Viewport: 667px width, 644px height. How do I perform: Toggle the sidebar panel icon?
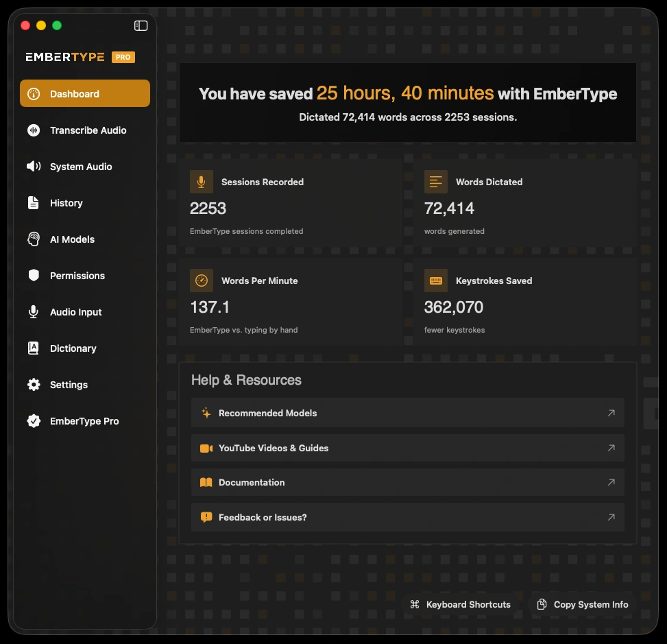point(141,25)
